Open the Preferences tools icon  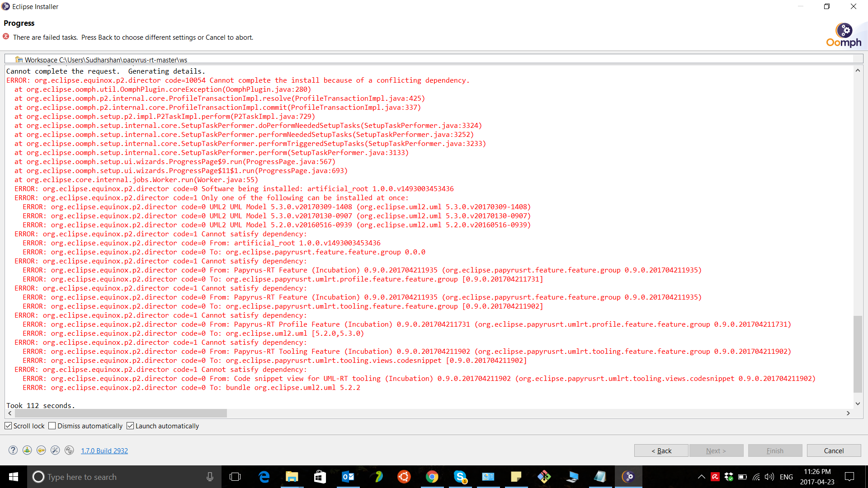[x=55, y=450]
